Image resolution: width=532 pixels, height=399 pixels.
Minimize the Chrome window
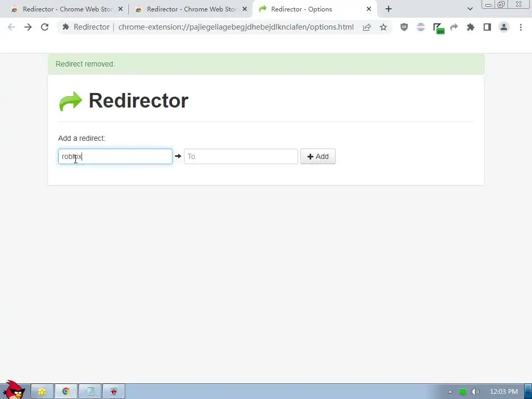[x=488, y=4]
